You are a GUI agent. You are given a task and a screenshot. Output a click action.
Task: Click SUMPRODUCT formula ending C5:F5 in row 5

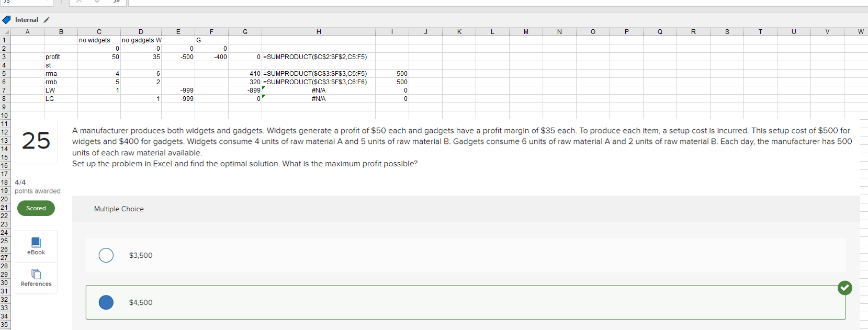[319, 74]
